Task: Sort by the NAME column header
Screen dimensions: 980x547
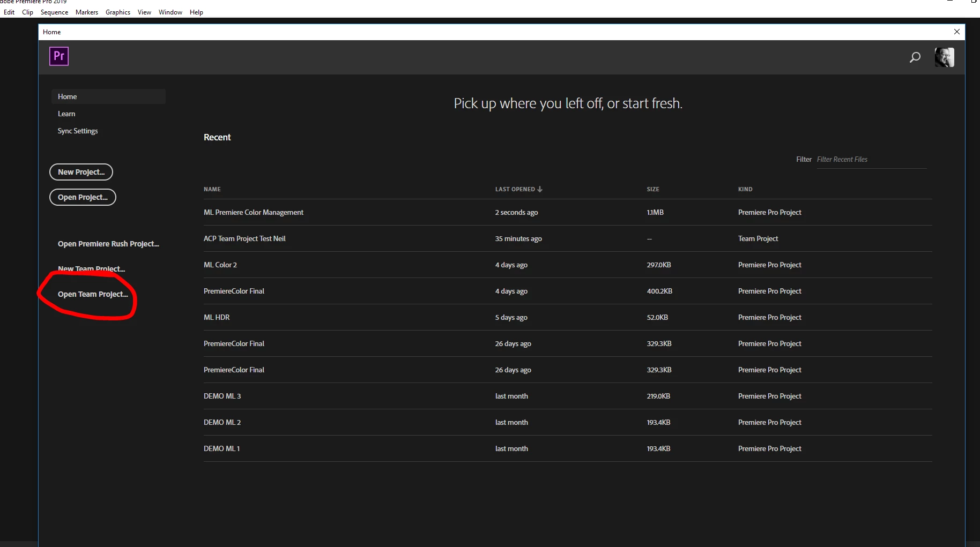Action: coord(212,189)
